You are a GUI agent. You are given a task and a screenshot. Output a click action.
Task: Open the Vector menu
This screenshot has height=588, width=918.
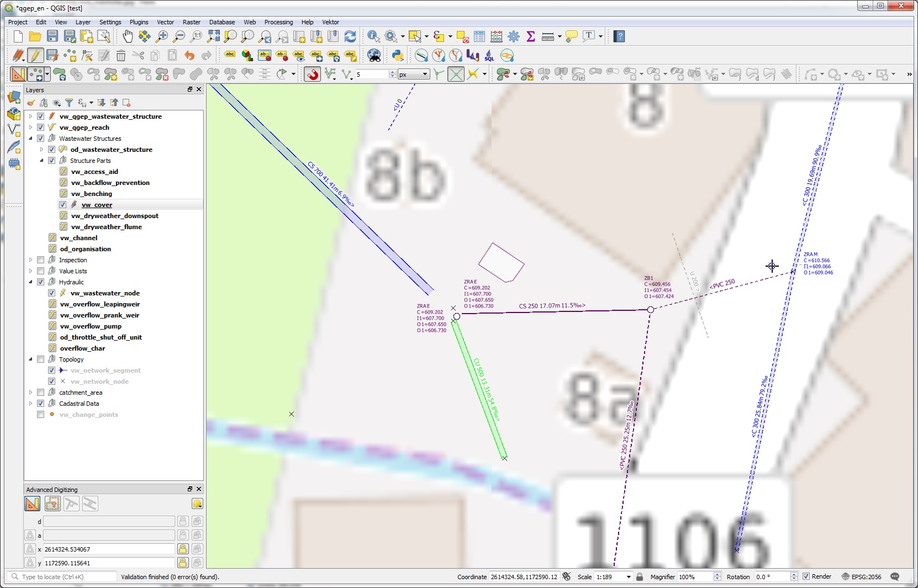point(165,22)
